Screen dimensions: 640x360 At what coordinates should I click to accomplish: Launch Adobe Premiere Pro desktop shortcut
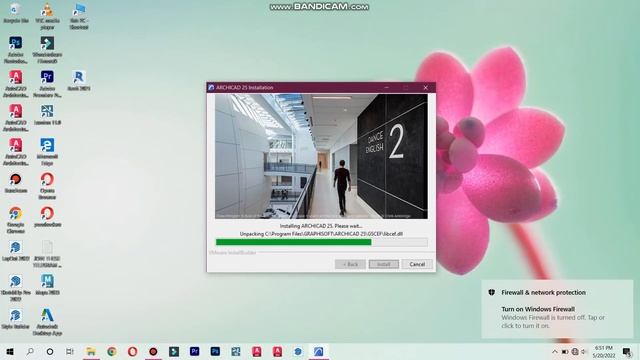(x=47, y=84)
